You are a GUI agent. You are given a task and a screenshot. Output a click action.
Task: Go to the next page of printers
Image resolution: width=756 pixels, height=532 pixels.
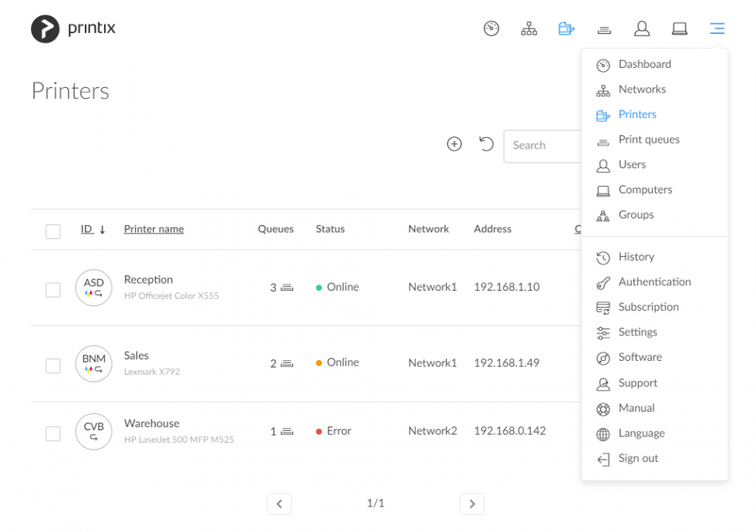[x=472, y=503]
